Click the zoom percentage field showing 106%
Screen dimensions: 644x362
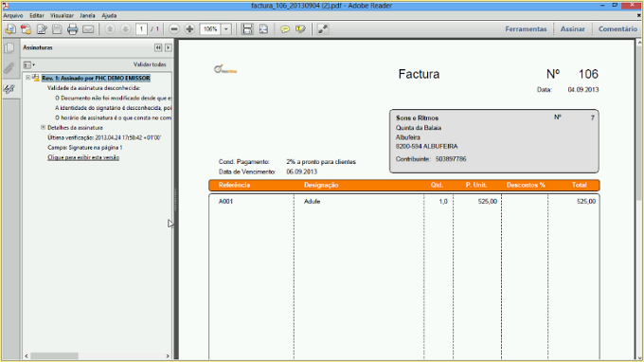[x=210, y=29]
